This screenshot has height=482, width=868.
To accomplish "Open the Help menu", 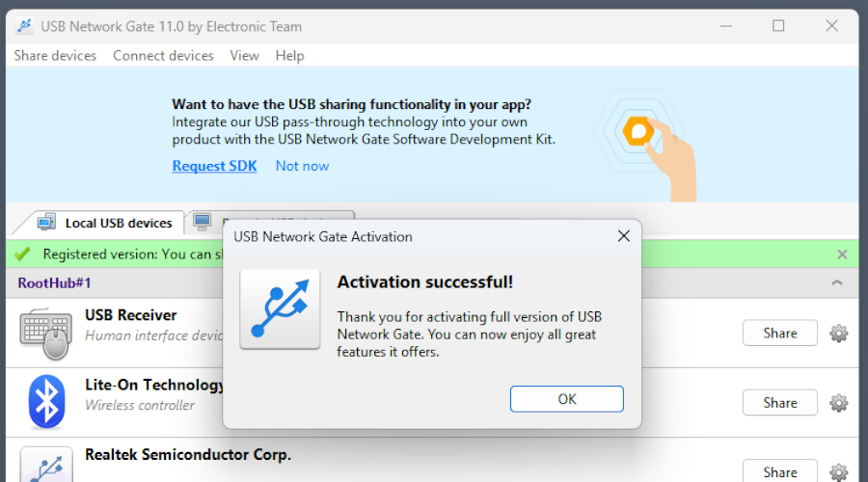I will (x=289, y=56).
